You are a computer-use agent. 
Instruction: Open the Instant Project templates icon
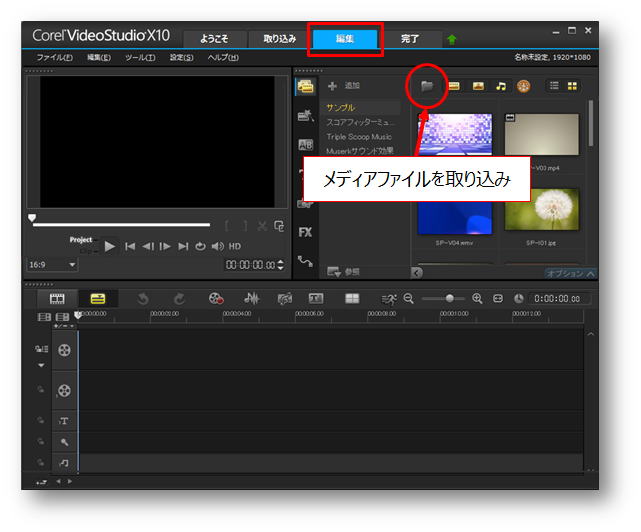305,116
